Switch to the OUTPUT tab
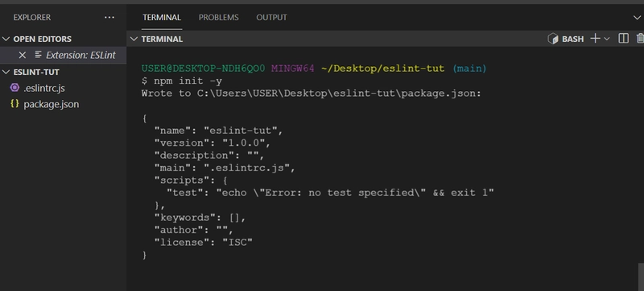The image size is (644, 291). click(x=271, y=18)
